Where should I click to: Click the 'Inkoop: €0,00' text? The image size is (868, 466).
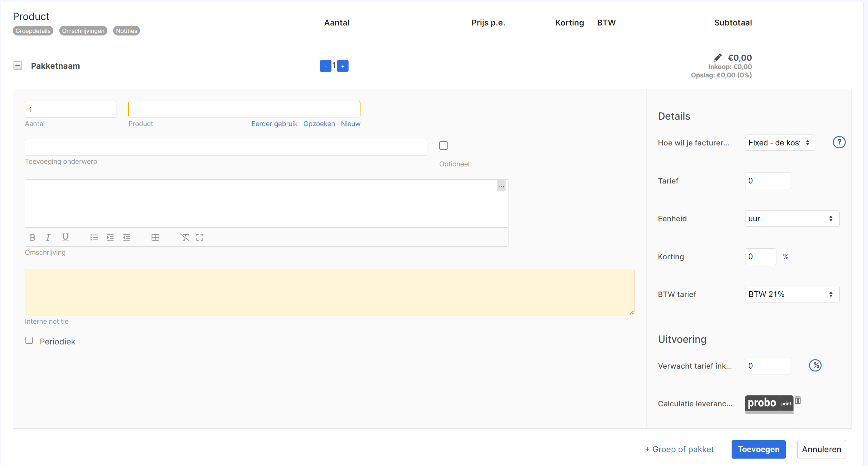tap(730, 67)
